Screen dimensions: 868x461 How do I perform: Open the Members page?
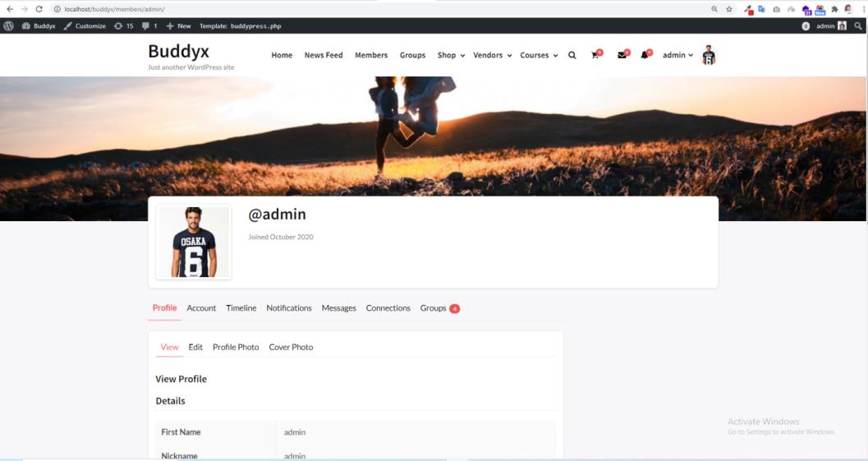(x=371, y=55)
